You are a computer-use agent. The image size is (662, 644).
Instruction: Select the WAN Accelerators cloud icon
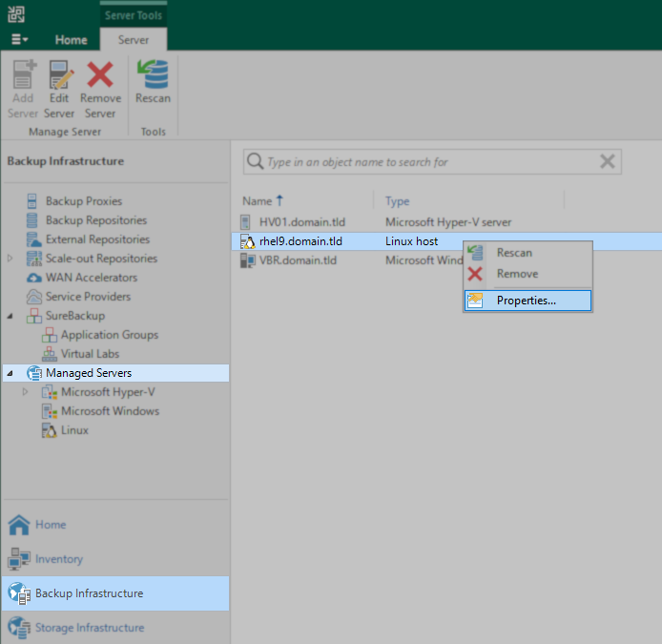[34, 278]
